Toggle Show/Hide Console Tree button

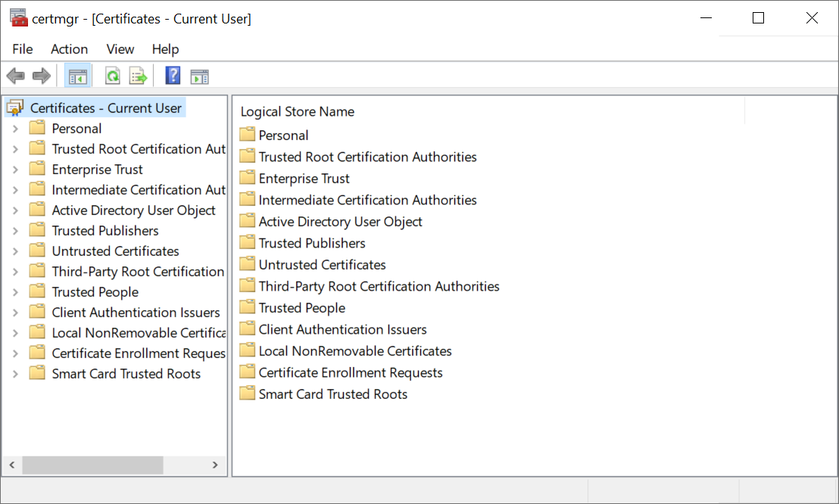78,76
